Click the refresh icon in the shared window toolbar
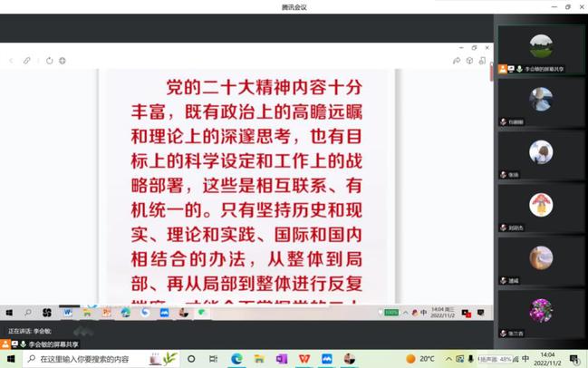The width and height of the screenshot is (588, 368). [49, 61]
